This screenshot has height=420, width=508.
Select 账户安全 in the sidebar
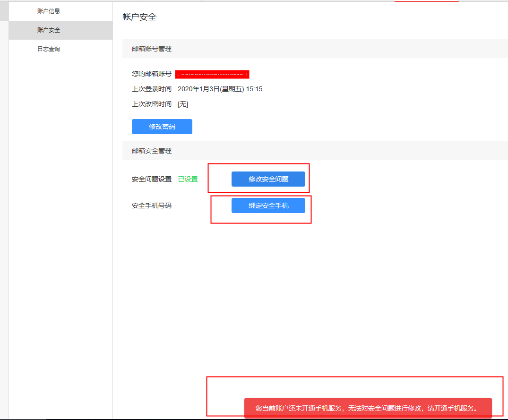click(49, 30)
